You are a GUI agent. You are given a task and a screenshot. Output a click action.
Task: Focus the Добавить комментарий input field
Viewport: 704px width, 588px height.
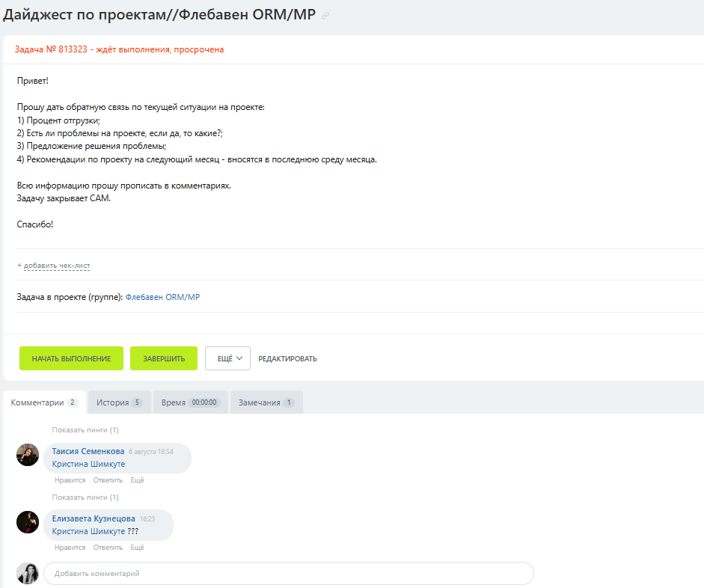289,573
